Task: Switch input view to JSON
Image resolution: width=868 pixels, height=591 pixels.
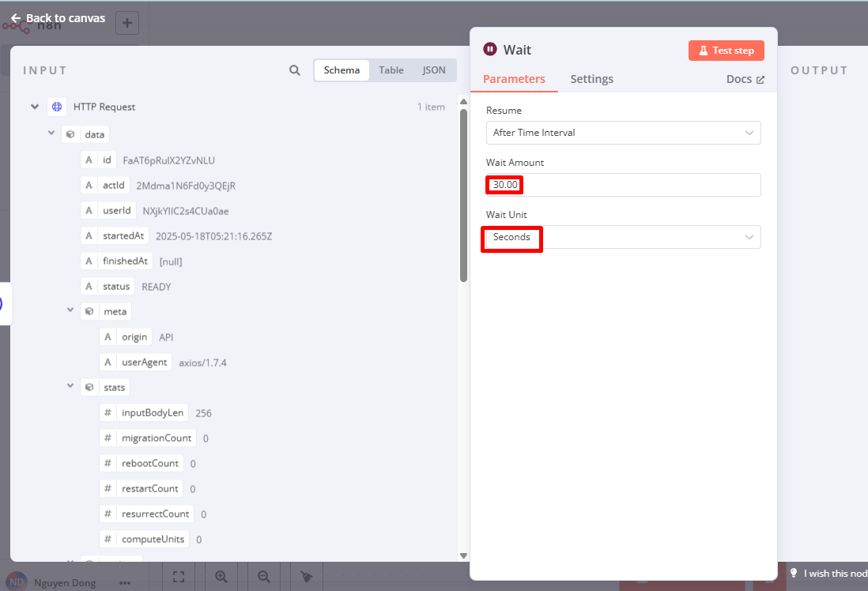Action: (434, 70)
